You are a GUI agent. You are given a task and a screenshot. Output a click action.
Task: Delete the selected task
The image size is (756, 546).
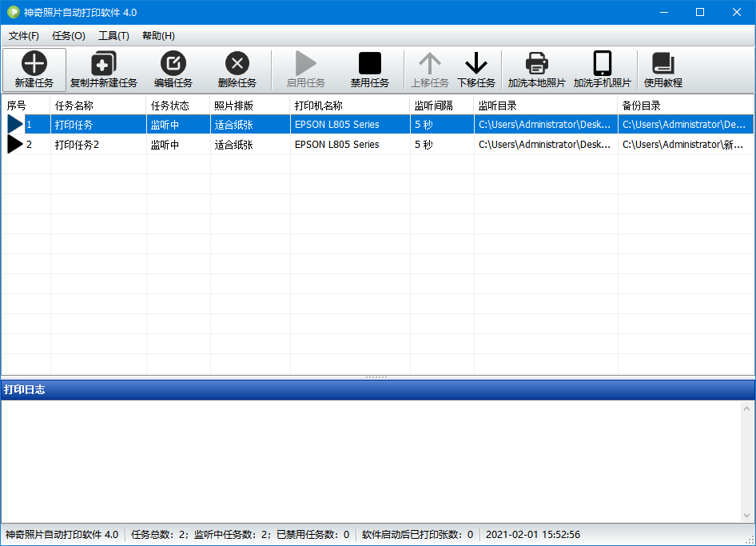tap(237, 69)
